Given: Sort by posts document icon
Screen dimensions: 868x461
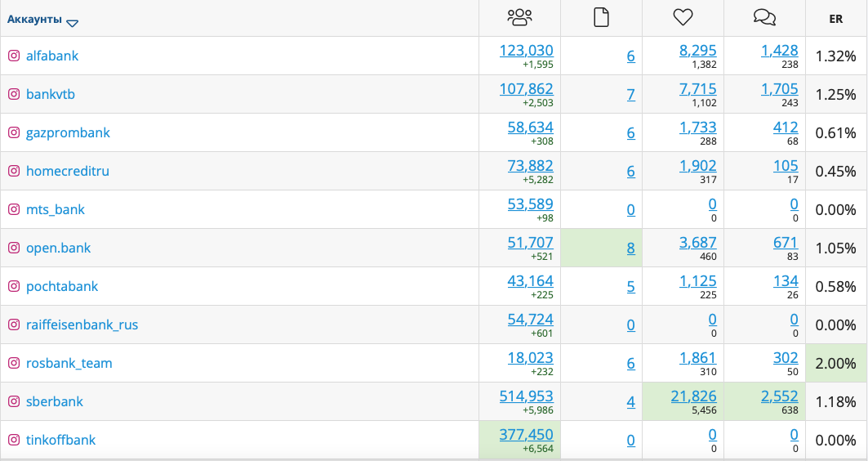Looking at the screenshot, I should click(x=601, y=18).
